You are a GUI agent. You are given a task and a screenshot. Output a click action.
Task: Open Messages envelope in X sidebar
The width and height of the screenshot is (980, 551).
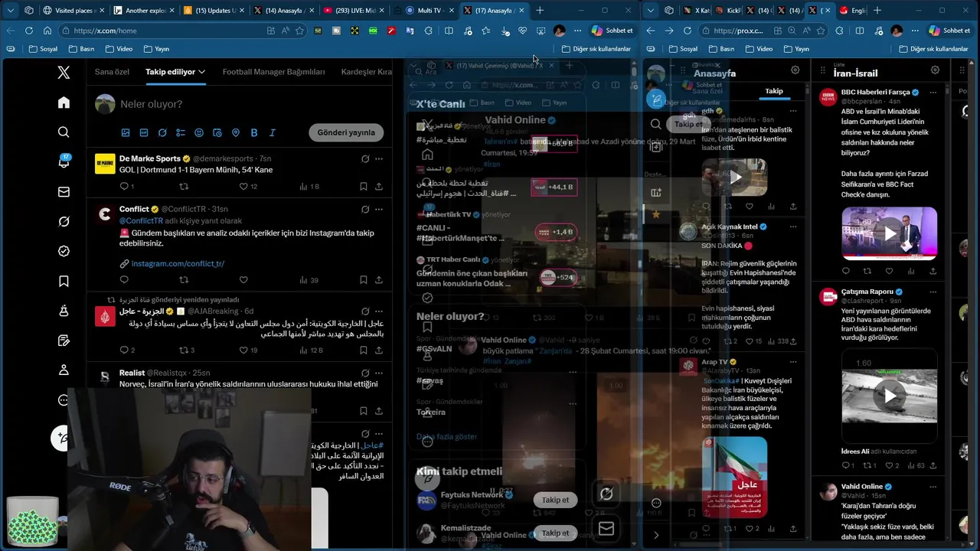pos(64,192)
